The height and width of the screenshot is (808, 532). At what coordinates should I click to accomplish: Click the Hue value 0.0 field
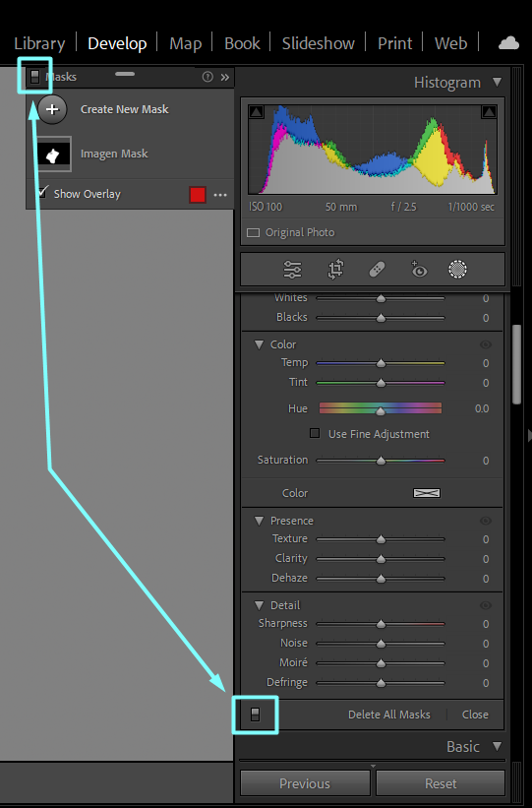[x=482, y=408]
